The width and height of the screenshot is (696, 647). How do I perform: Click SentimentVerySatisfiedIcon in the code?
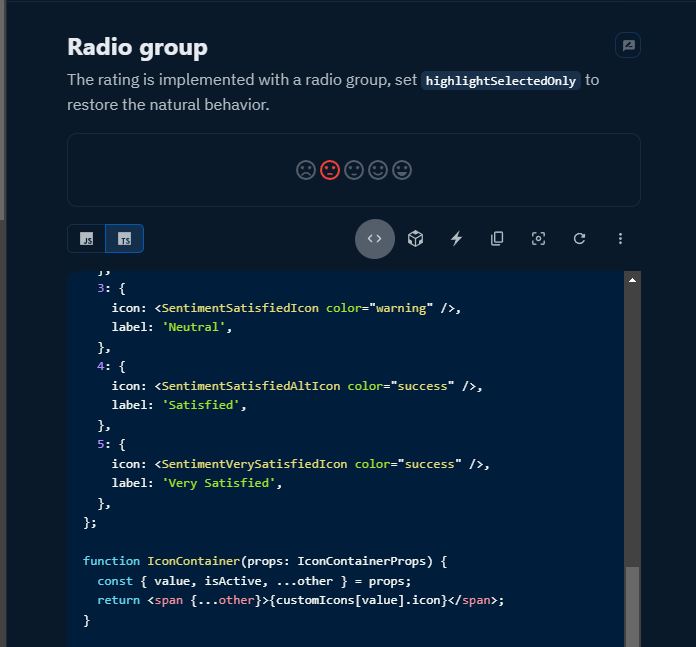tap(254, 464)
